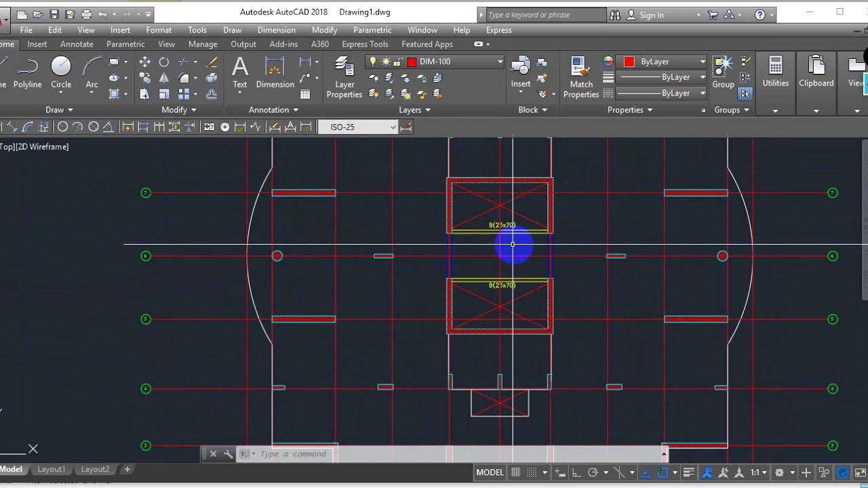Expand the Layers panel

point(415,110)
